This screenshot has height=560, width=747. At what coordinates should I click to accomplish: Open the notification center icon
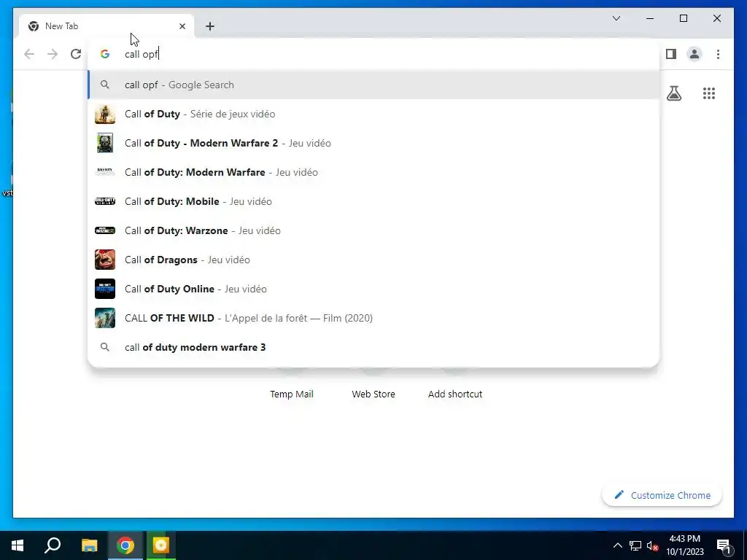coord(724,546)
